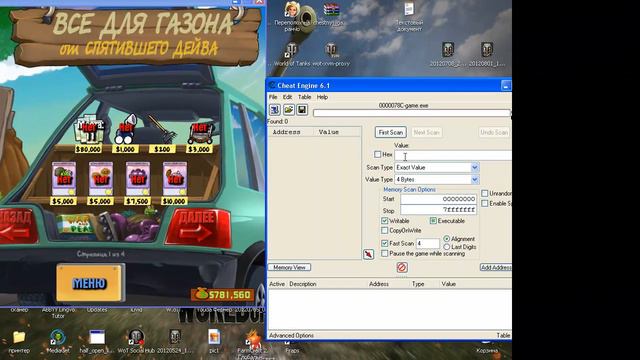Click Add Address manually button

(496, 267)
